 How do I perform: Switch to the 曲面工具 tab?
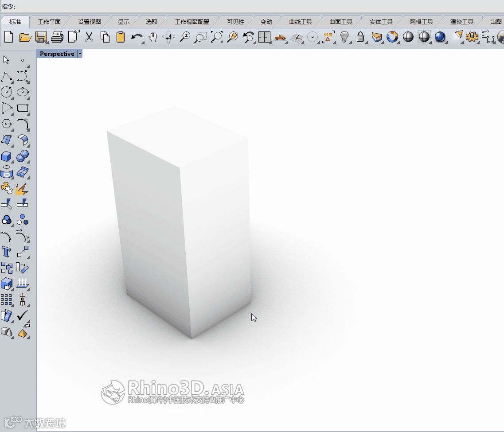tap(341, 22)
